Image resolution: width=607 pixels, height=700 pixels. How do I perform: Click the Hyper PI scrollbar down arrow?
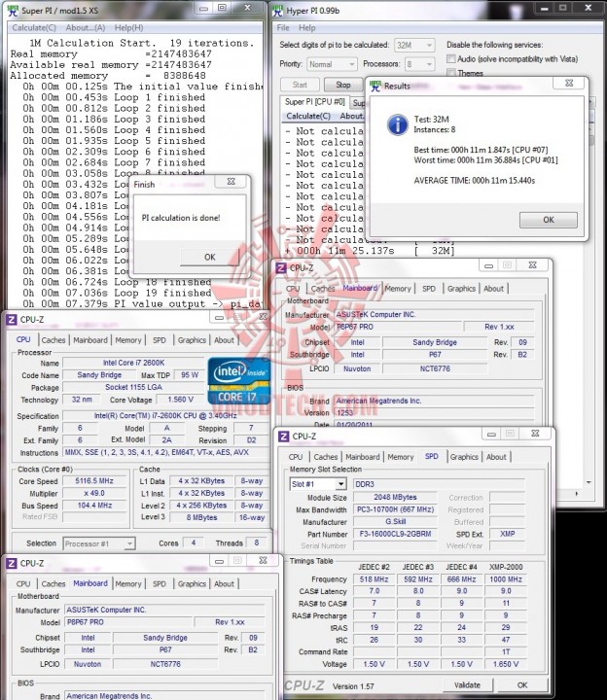[x=589, y=482]
